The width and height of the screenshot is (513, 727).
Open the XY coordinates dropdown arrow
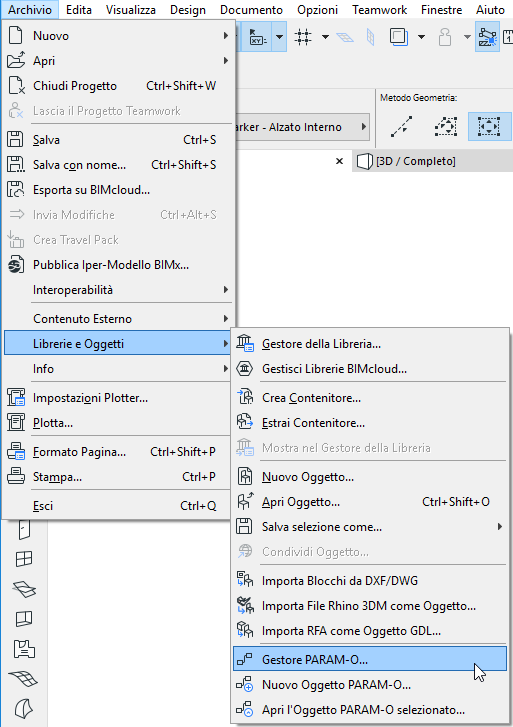tap(279, 37)
